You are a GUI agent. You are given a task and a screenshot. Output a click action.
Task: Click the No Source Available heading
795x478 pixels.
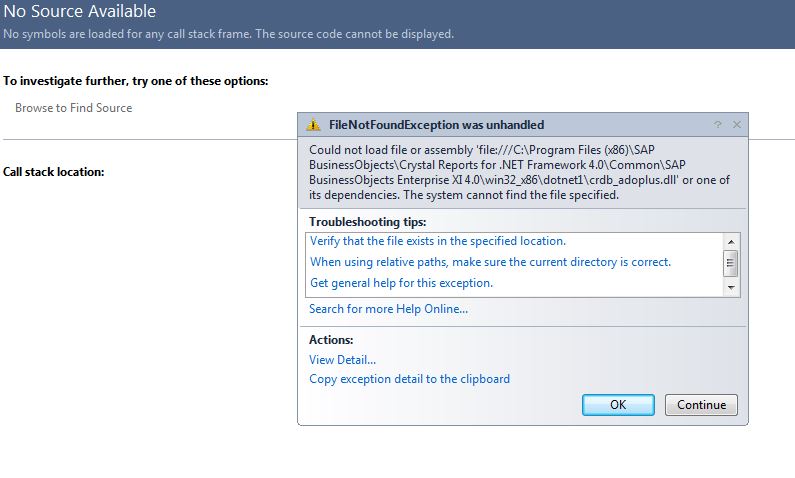tap(80, 12)
